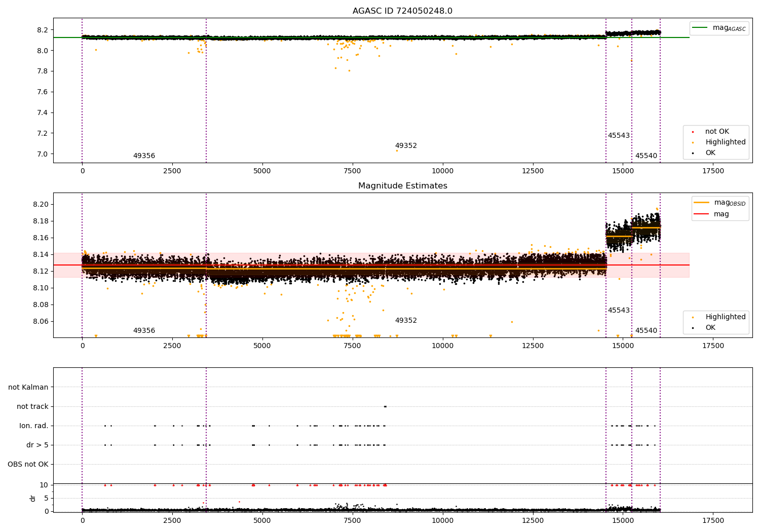Select "Highlighted" in the top plot legend
Screen dimensions: 760x532
pyautogui.click(x=726, y=142)
